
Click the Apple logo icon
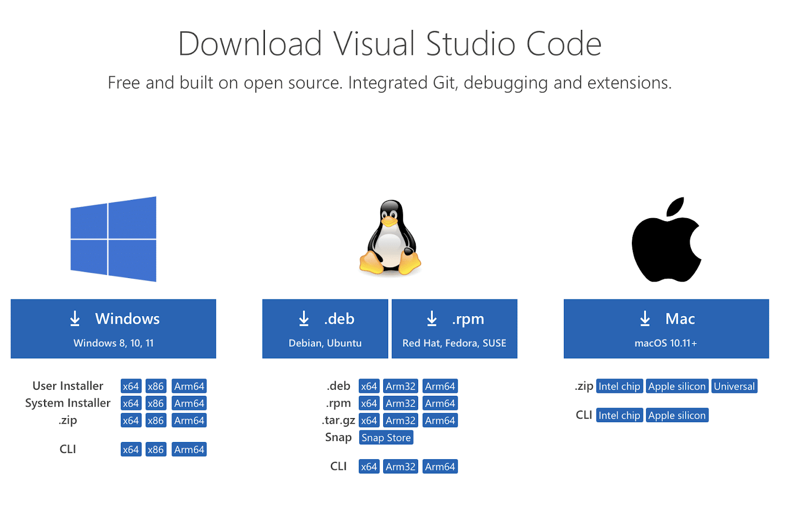coord(666,240)
